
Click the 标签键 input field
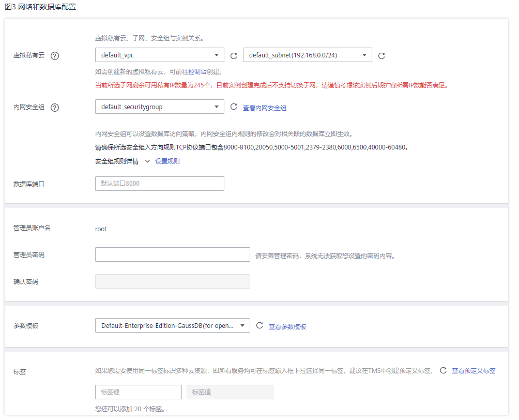coord(139,392)
